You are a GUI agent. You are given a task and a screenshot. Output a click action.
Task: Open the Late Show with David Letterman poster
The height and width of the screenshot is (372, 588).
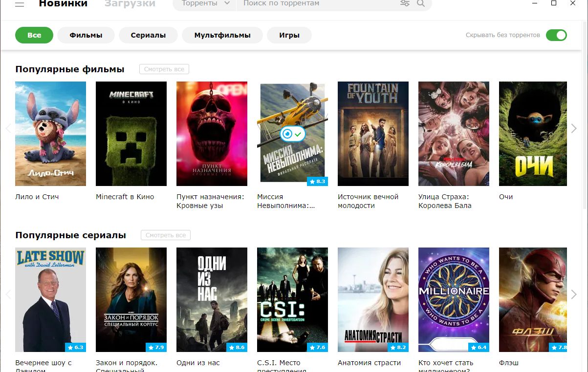pyautogui.click(x=51, y=300)
